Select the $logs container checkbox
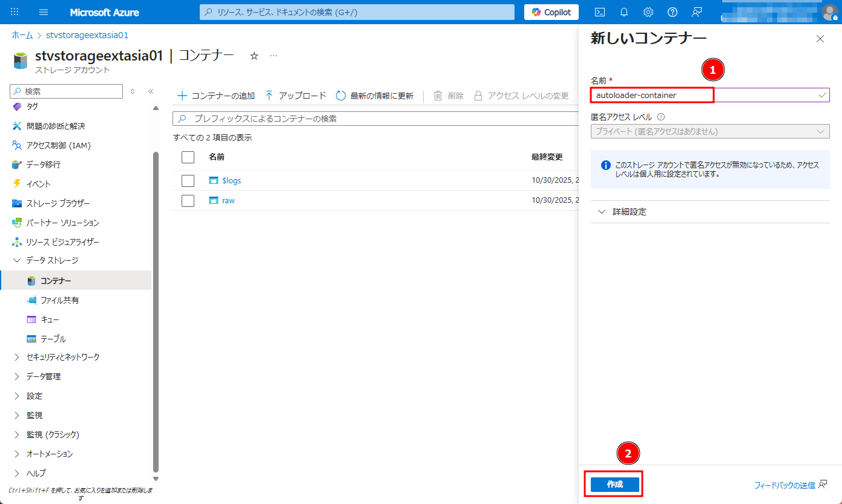The image size is (842, 504). tap(188, 181)
